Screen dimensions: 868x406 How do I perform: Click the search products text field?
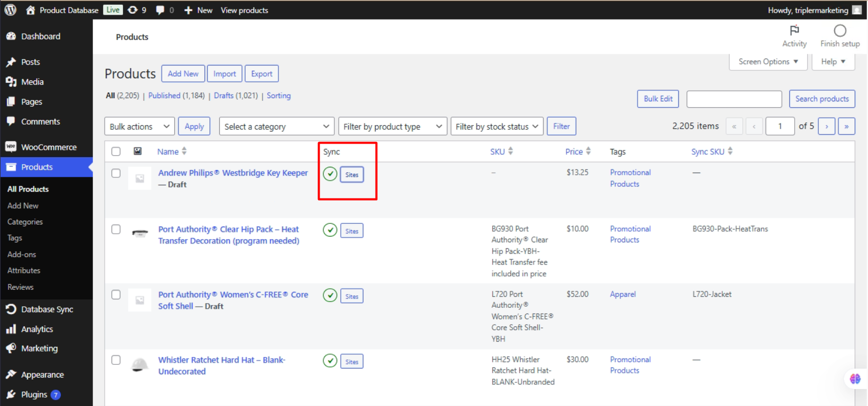(734, 99)
